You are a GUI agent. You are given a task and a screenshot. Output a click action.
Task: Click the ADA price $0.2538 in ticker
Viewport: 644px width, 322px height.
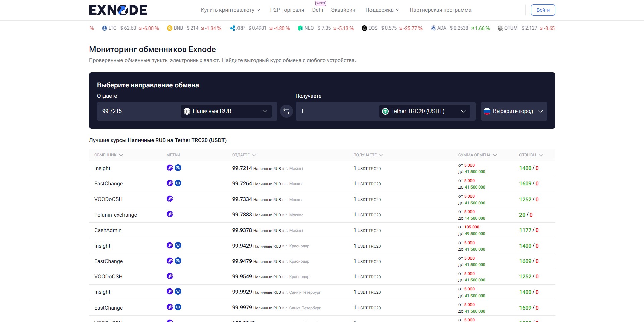pos(459,28)
